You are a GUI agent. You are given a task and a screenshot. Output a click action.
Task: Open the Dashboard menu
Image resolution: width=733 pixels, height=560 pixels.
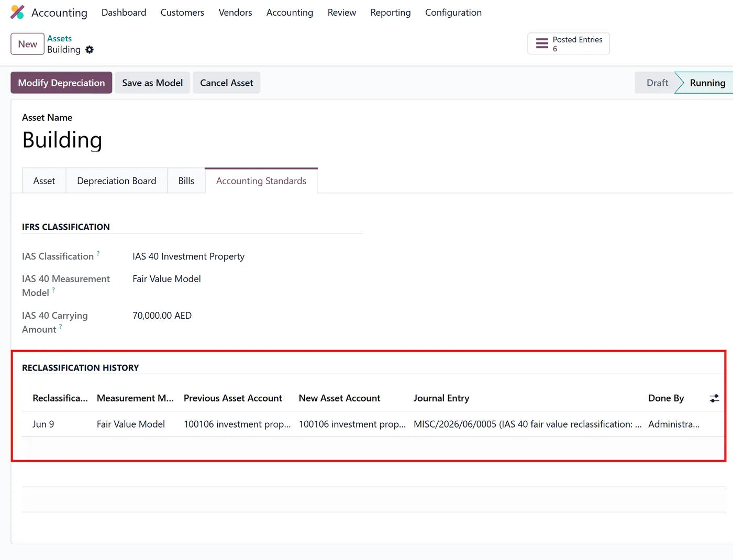[x=124, y=13]
